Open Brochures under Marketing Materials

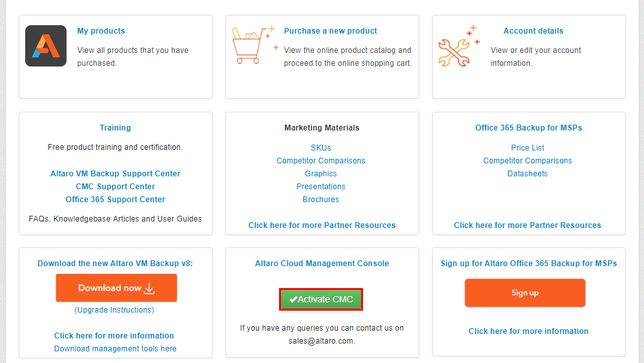tap(321, 200)
